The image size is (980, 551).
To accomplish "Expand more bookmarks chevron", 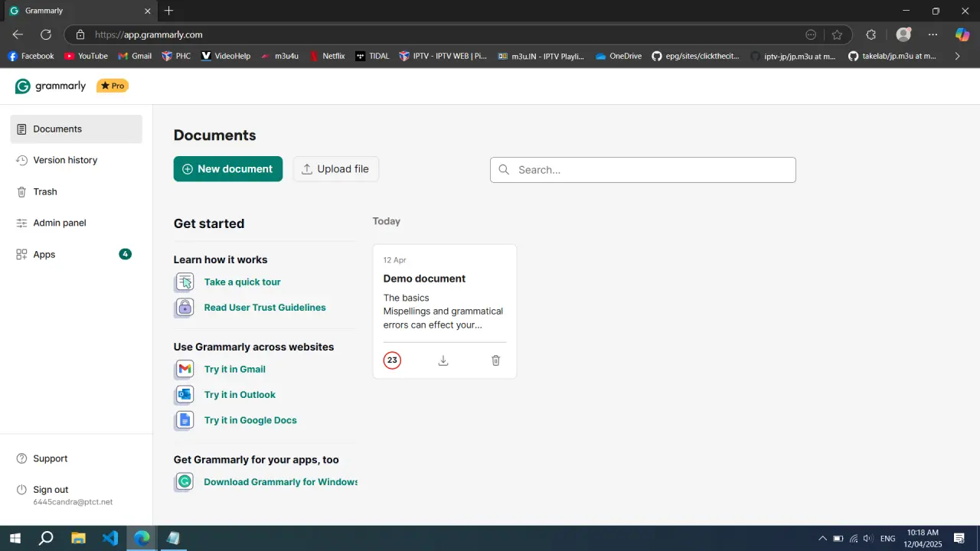I will click(957, 56).
